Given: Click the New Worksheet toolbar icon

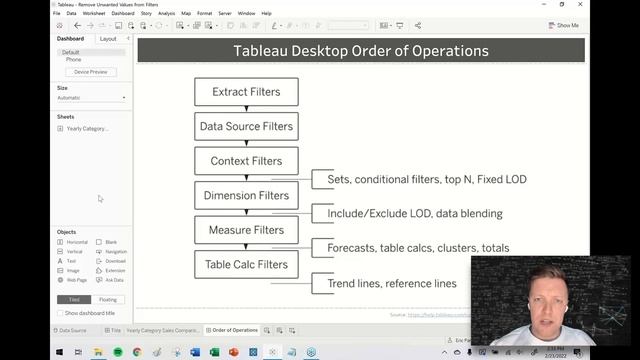Looking at the screenshot, I should pyautogui.click(x=180, y=26).
